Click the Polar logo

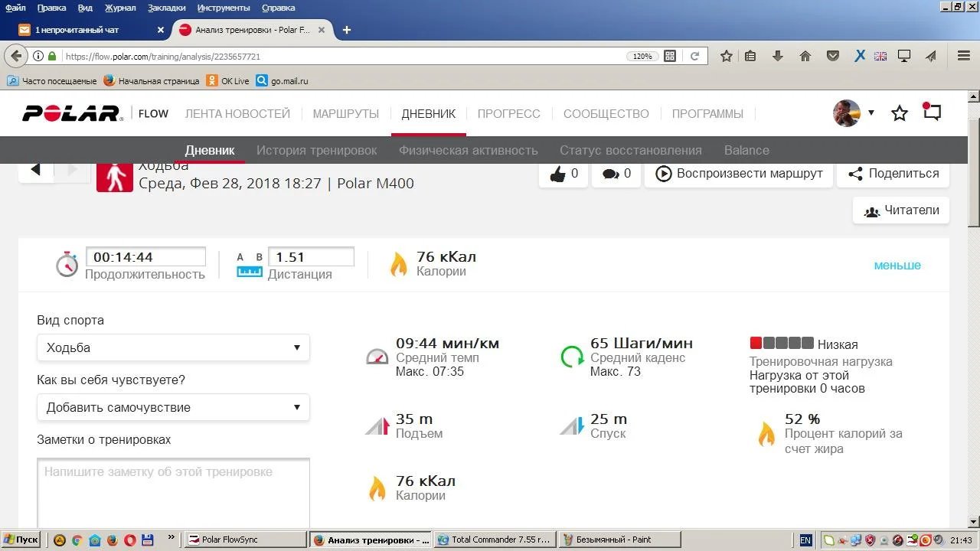tap(72, 113)
